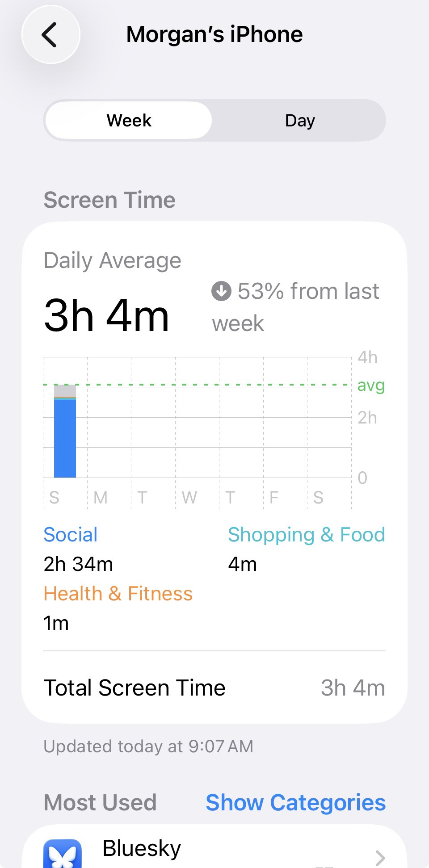The height and width of the screenshot is (868, 429).
Task: Tap the Wednesday column in chart
Action: [197, 429]
